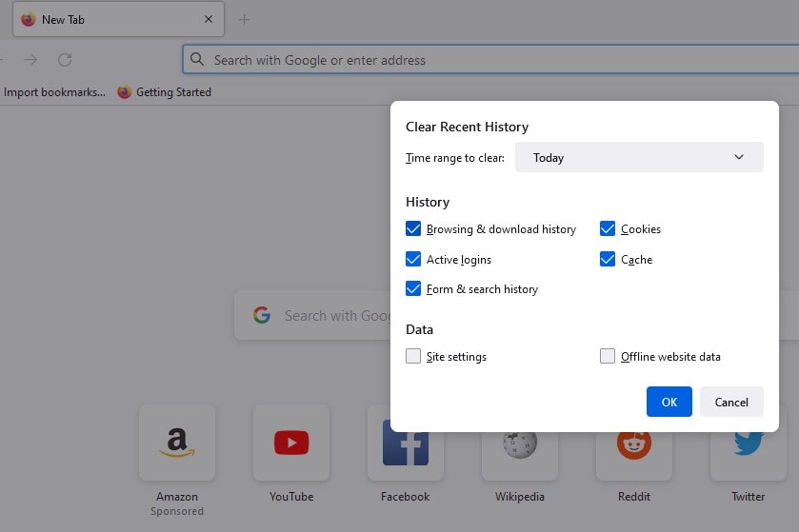Uncheck the Cookies checkbox
The width and height of the screenshot is (799, 532).
click(x=608, y=229)
